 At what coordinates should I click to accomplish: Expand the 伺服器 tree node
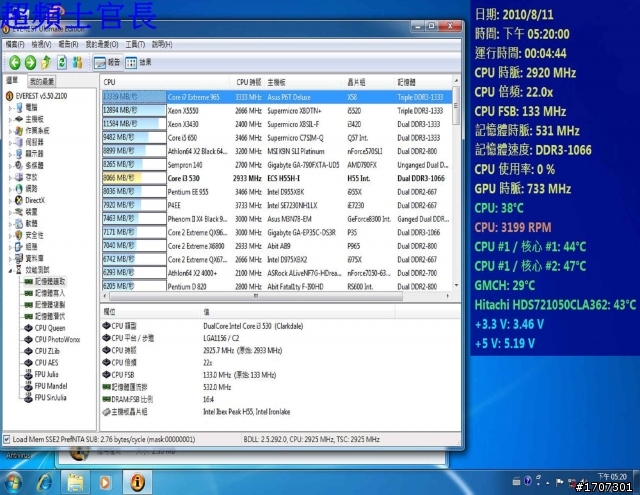coord(11,142)
